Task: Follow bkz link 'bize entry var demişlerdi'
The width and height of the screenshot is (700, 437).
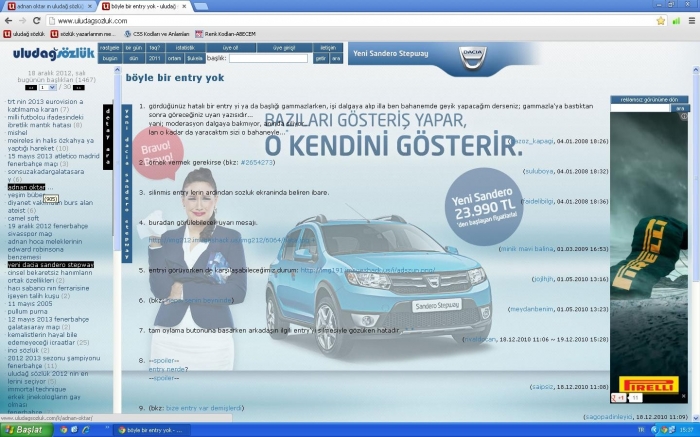Action: point(204,408)
